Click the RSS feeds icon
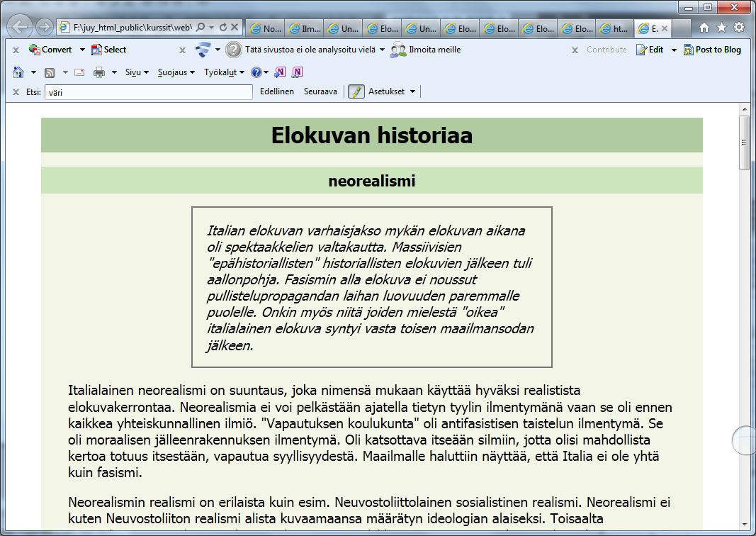Screen dimensions: 756x536 50,72
